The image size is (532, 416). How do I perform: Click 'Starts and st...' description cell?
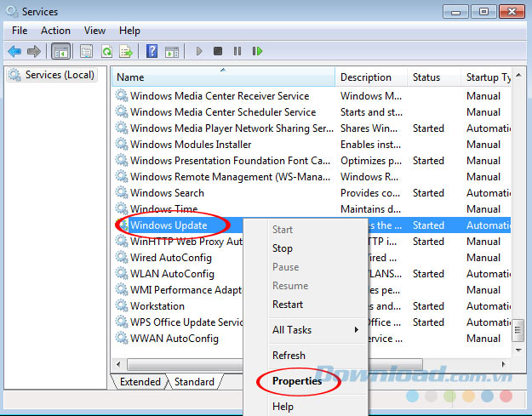[x=371, y=112]
